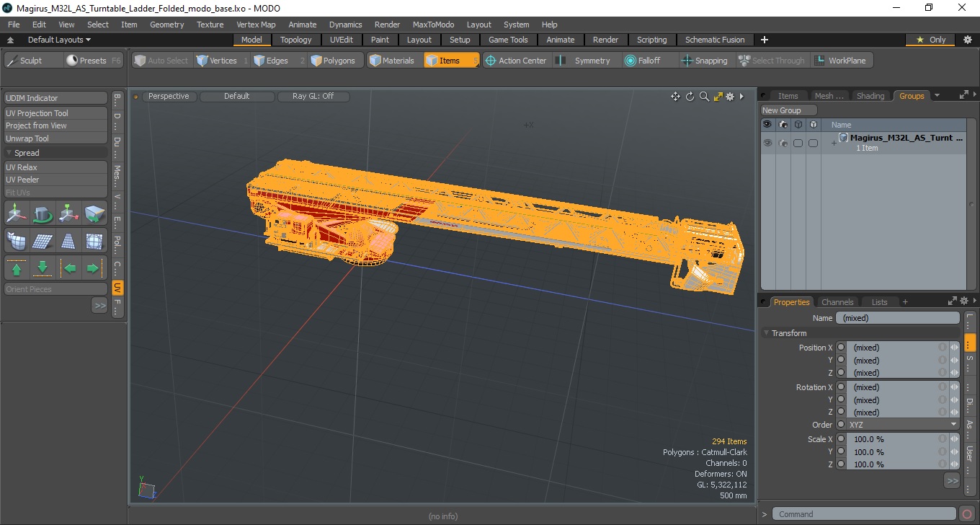Toggle render camera icon for Magirus group
Image resolution: width=980 pixels, height=525 pixels.
click(783, 143)
